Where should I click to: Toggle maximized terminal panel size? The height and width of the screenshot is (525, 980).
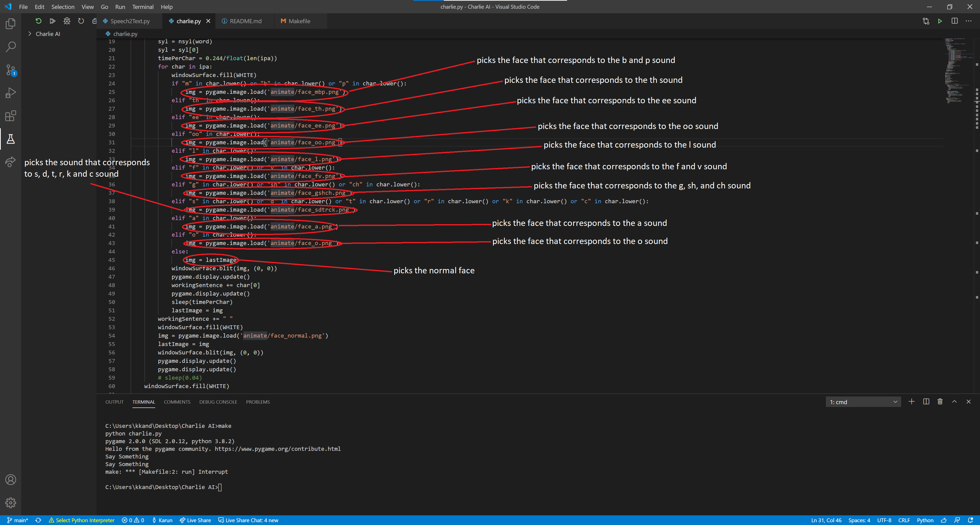954,402
